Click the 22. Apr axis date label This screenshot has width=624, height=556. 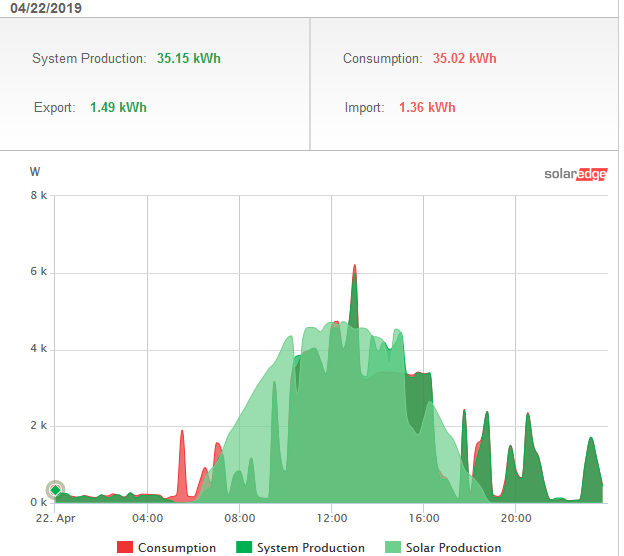(x=56, y=520)
